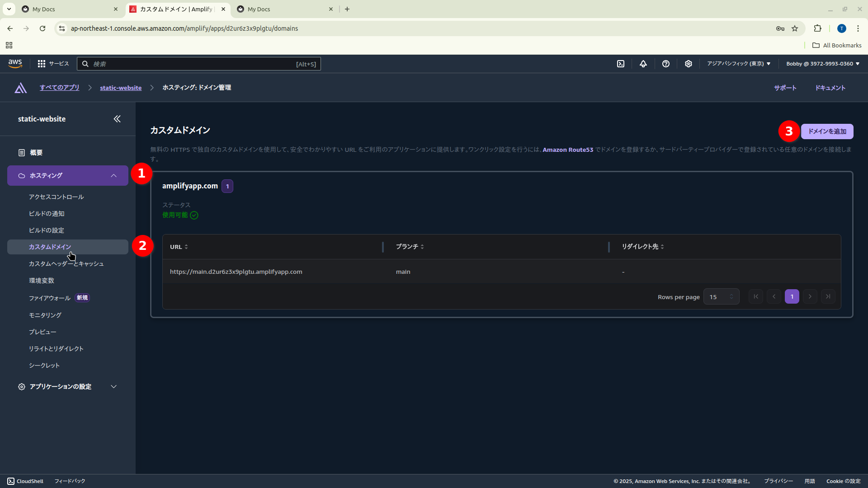
Task: Open the アジアパシフィック region dropdown
Action: (x=738, y=64)
